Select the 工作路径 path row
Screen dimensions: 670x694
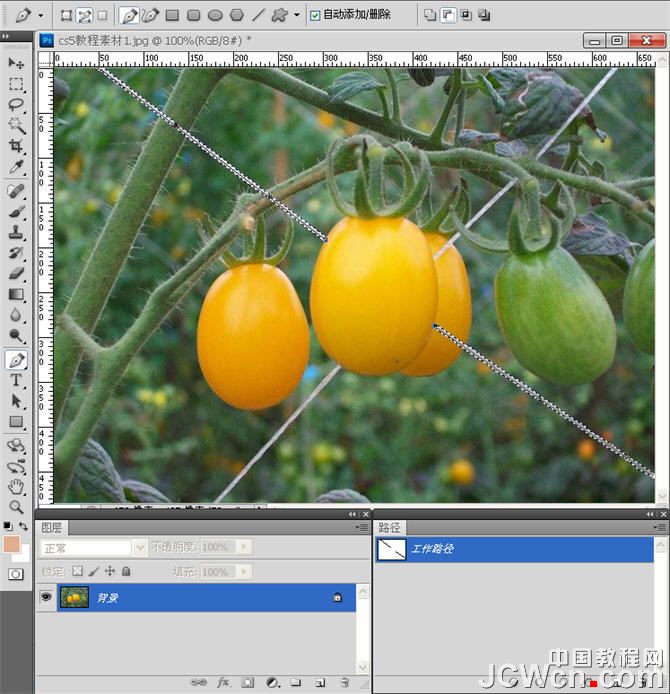[x=515, y=549]
